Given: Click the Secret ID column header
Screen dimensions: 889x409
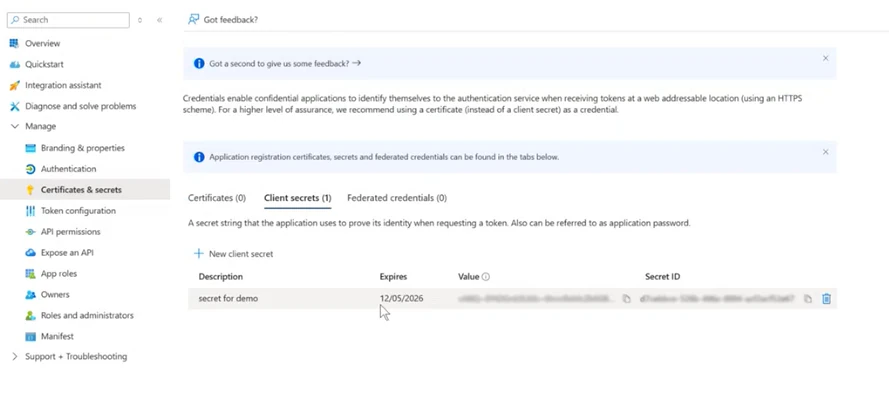Looking at the screenshot, I should (662, 277).
